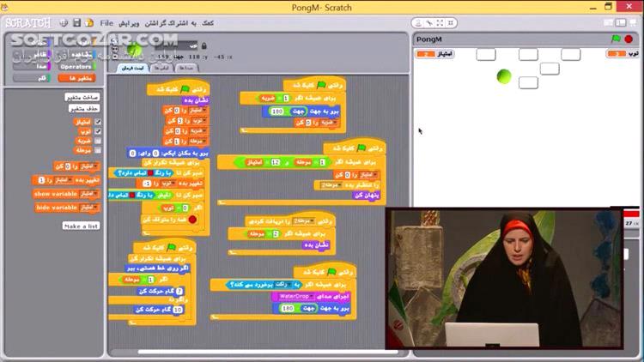Open the ویرایش (Edit) menu
Image resolution: width=644 pixels, height=362 pixels.
[x=129, y=23]
